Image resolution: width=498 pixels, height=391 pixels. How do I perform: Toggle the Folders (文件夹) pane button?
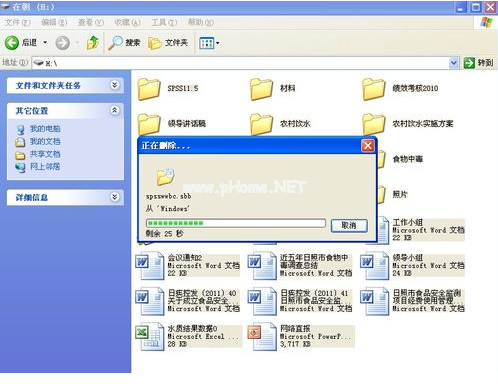pos(168,43)
